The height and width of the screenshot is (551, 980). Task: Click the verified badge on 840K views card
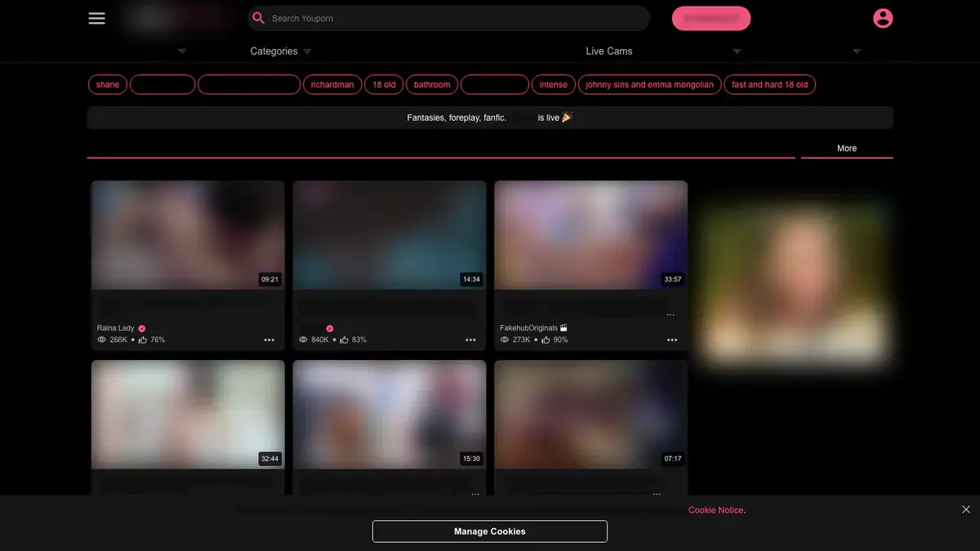click(330, 328)
